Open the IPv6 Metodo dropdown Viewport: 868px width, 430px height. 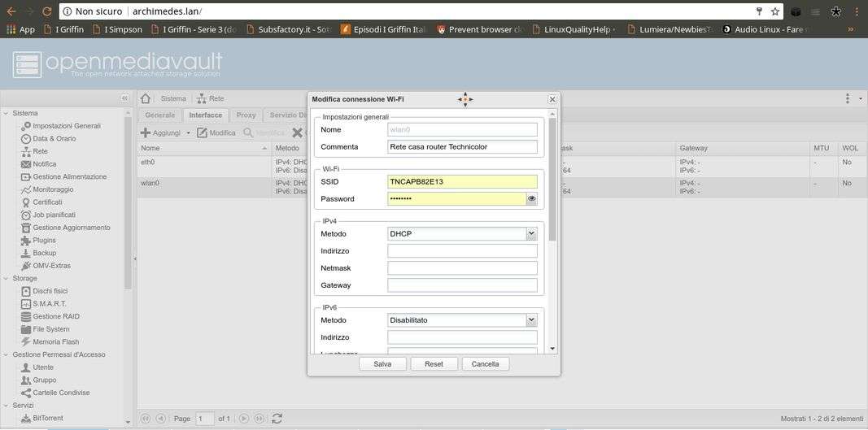531,320
